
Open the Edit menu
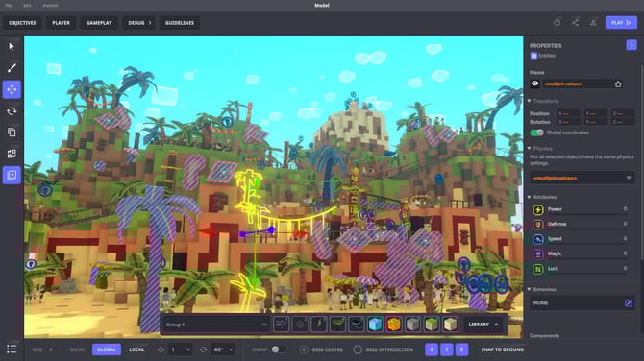[27, 6]
